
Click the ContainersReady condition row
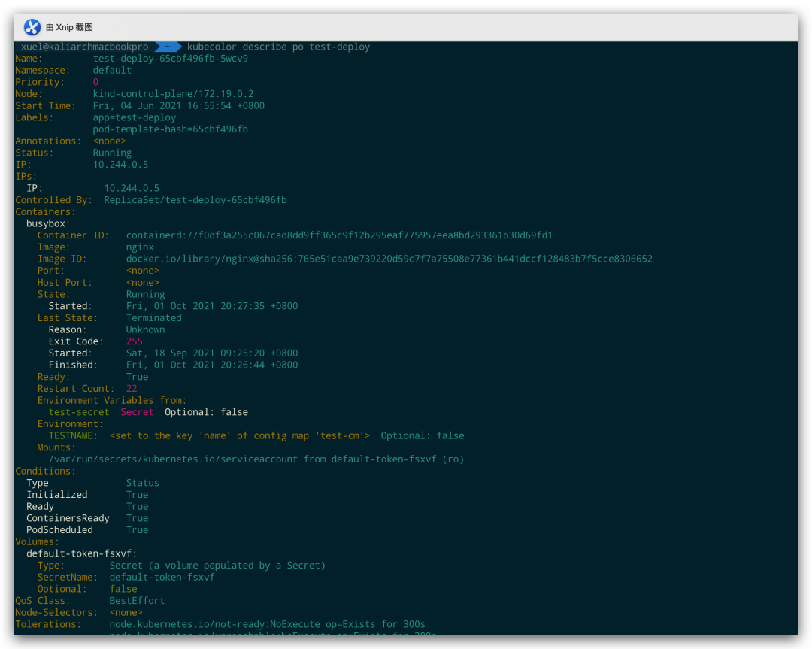(68, 518)
